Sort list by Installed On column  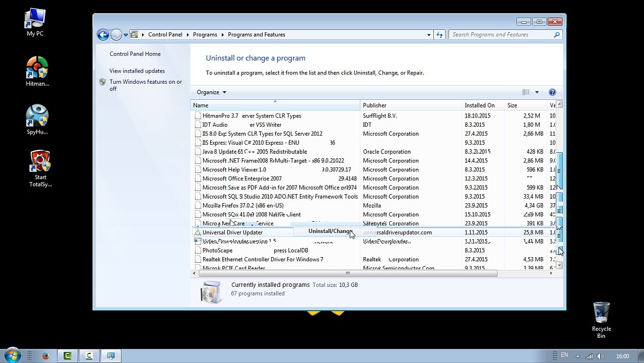click(x=483, y=105)
